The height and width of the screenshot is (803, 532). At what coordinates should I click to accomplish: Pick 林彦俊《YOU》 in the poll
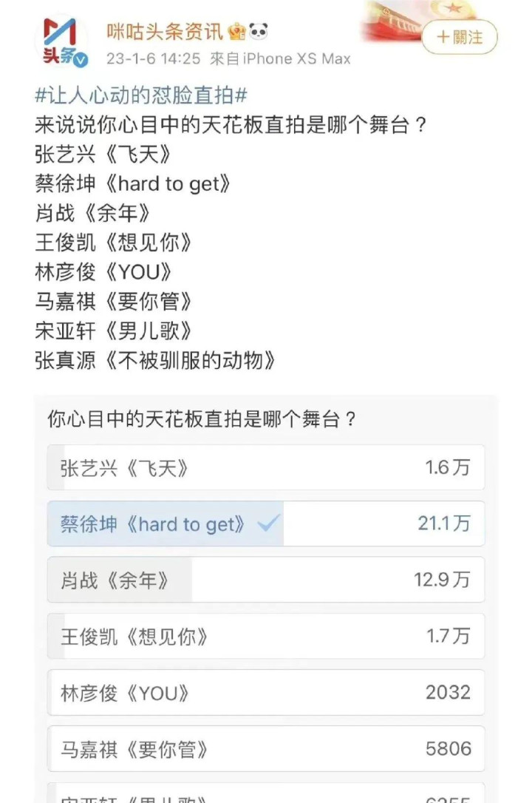point(266,692)
